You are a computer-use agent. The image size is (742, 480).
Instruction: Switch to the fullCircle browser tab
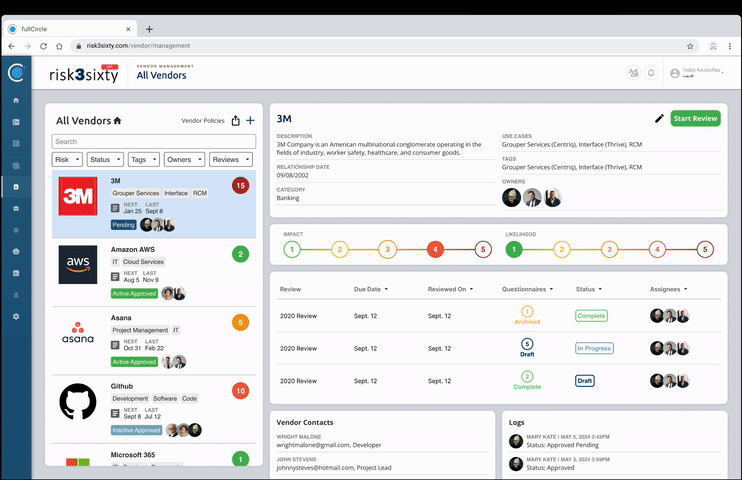(70, 29)
